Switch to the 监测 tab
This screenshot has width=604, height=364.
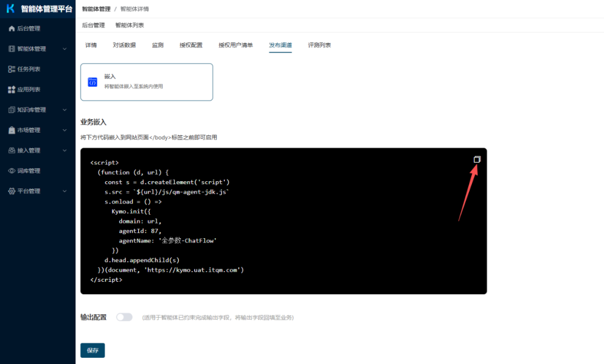tap(158, 45)
